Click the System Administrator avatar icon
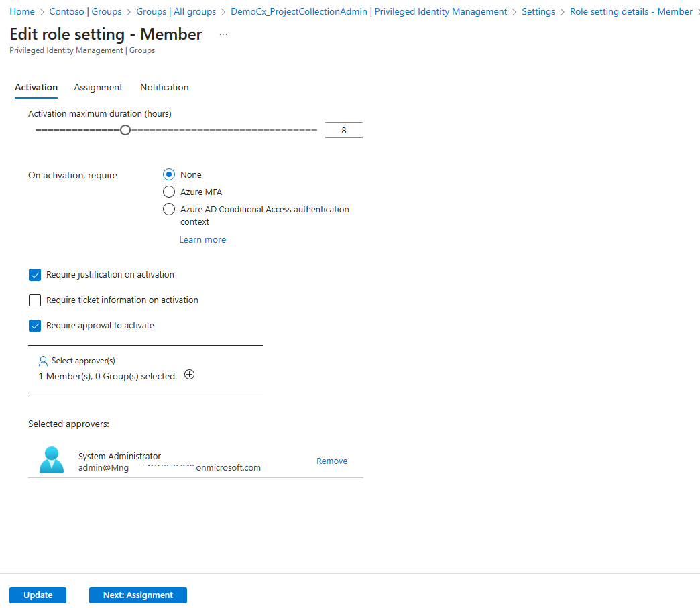This screenshot has height=608, width=700. tap(52, 461)
